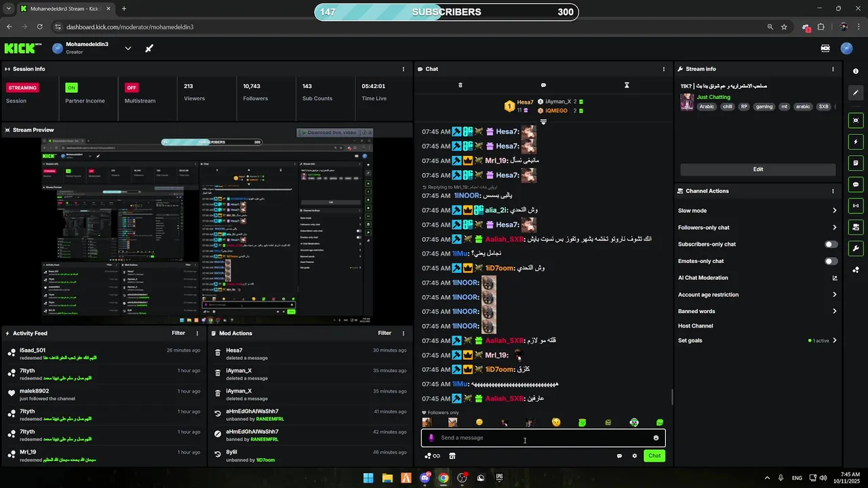Click 8ylil entry in Mod Actions
This screenshot has height=488, width=868.
pyautogui.click(x=231, y=452)
